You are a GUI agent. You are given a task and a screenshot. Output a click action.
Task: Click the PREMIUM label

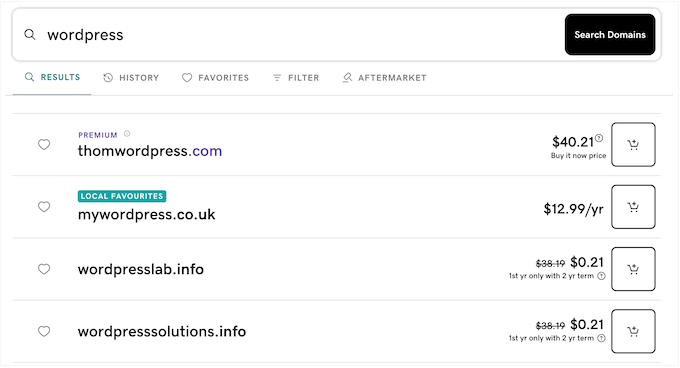(98, 135)
